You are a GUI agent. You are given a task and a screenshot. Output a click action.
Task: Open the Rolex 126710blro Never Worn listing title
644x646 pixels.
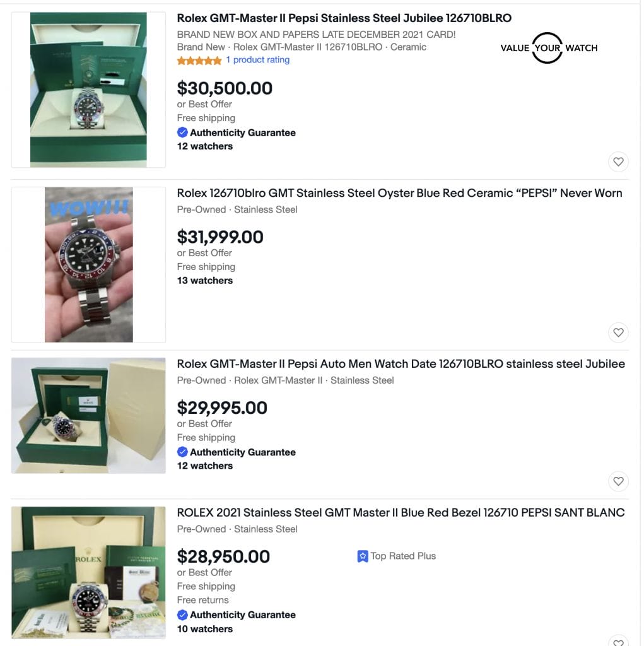point(399,193)
